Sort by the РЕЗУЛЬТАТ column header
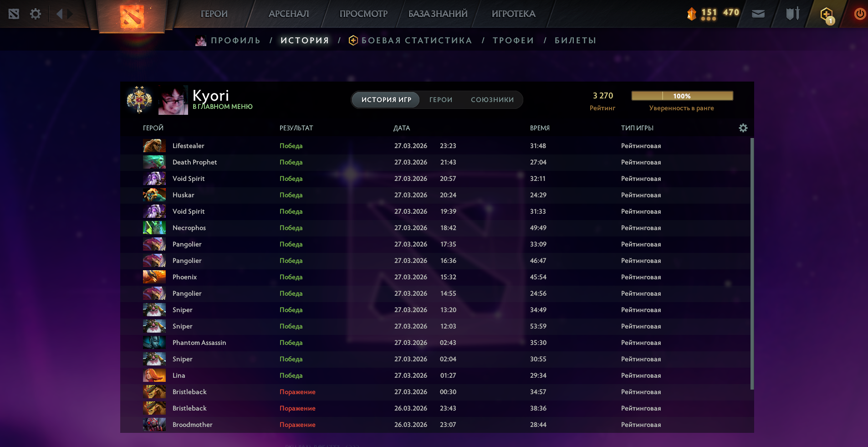The width and height of the screenshot is (868, 447). (x=296, y=128)
